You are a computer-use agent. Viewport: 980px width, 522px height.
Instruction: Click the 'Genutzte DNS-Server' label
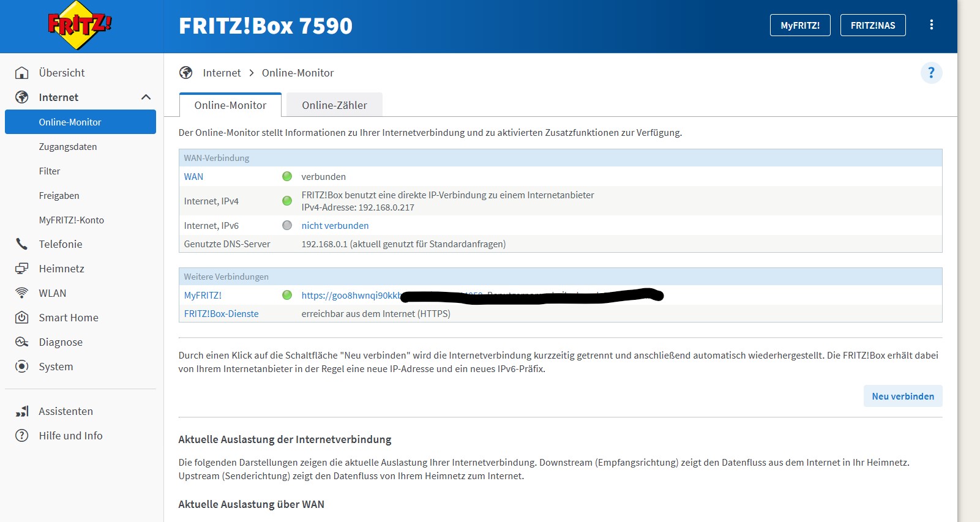pyautogui.click(x=227, y=244)
